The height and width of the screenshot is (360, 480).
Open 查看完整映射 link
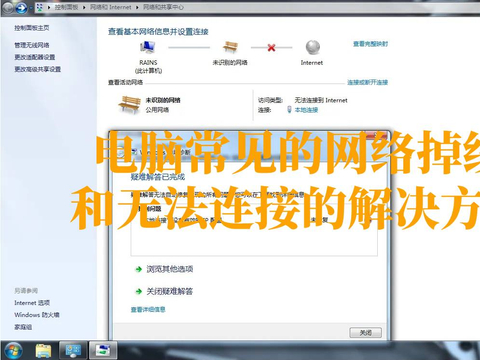coord(370,44)
